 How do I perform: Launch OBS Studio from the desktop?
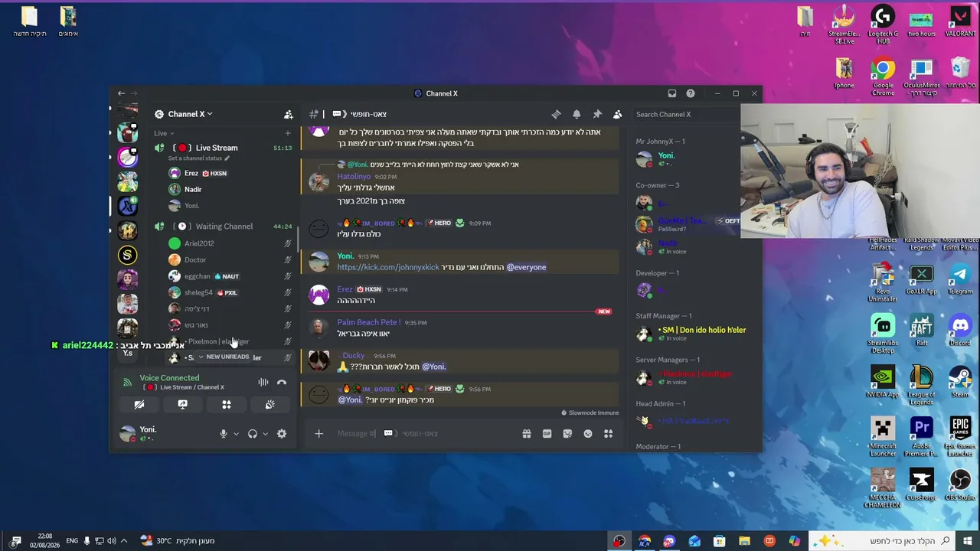pos(960,486)
